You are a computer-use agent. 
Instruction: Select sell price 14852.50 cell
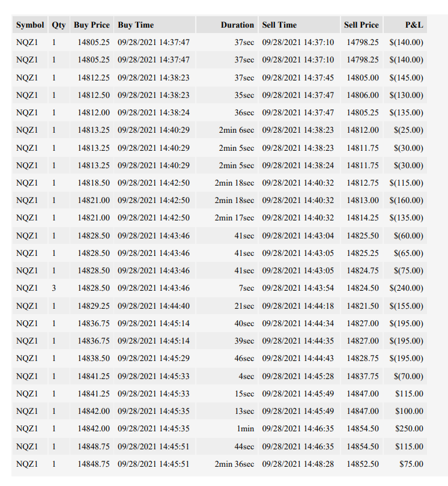click(362, 464)
